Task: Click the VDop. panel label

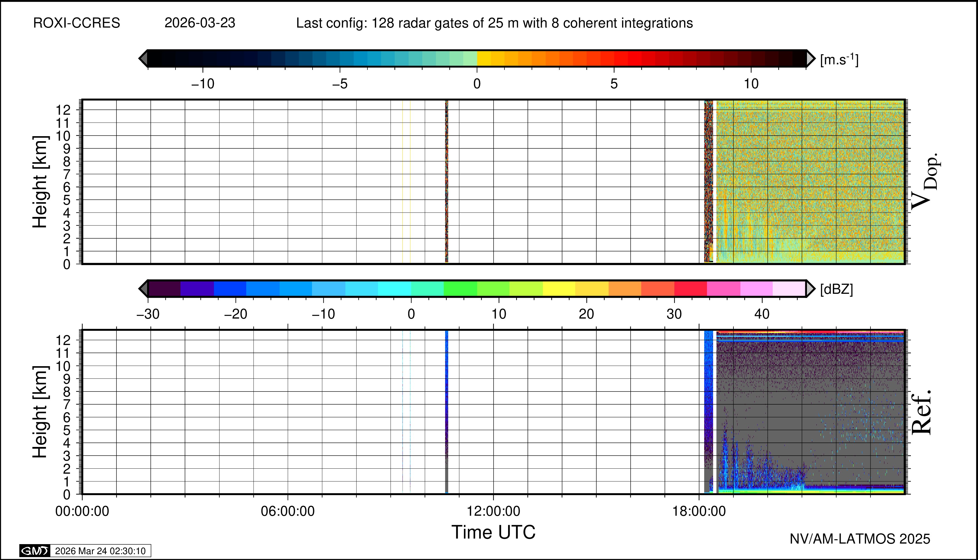Action: point(925,182)
